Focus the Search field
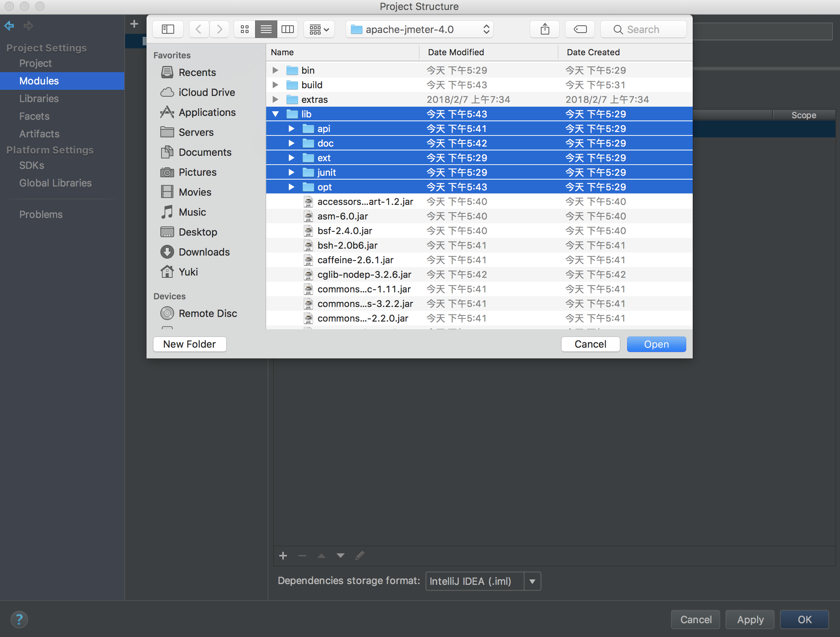This screenshot has height=637, width=840. coord(644,29)
